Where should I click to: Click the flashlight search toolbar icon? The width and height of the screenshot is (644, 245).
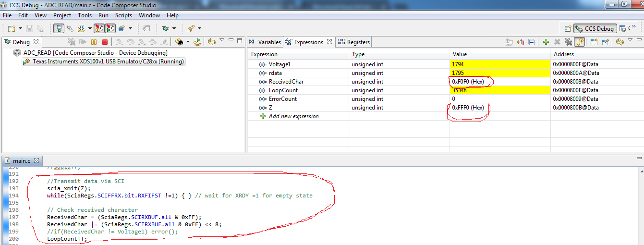click(191, 28)
